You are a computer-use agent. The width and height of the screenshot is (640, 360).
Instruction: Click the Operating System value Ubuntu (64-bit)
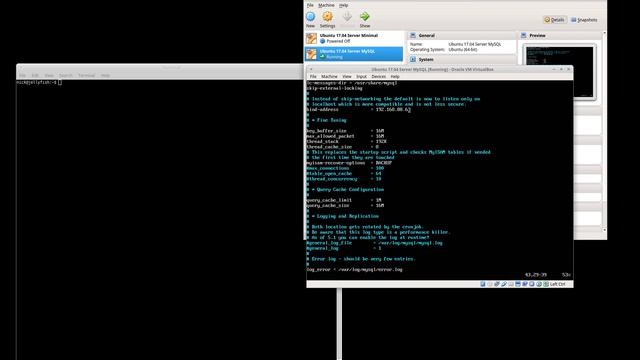(462, 49)
